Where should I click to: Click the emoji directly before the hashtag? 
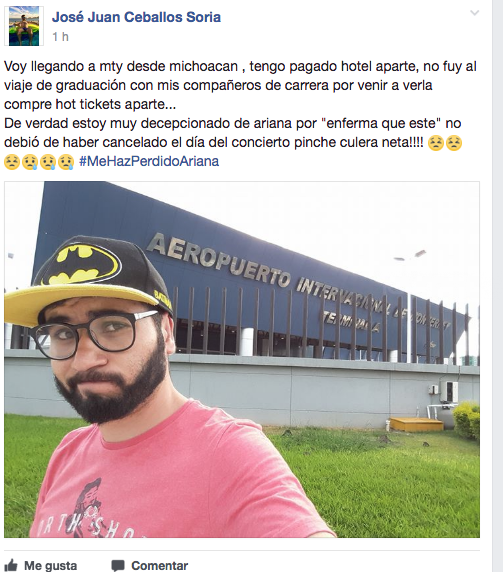coord(66,162)
